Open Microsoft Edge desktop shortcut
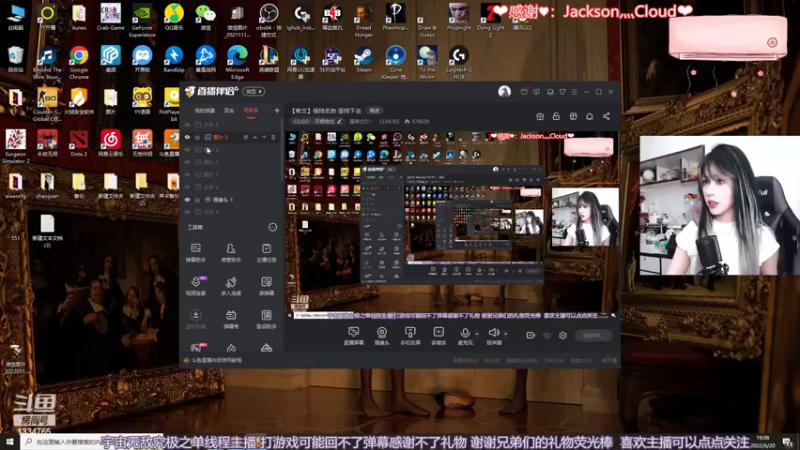 click(237, 63)
